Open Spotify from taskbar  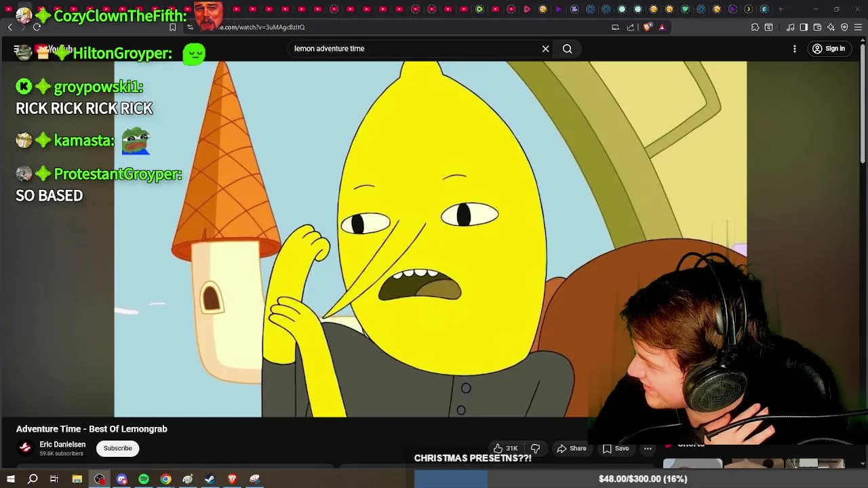[144, 479]
